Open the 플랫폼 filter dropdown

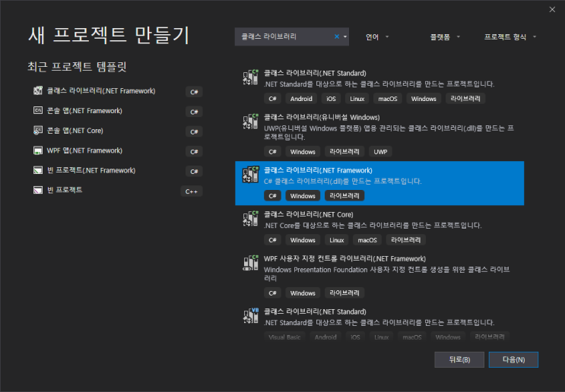(445, 36)
